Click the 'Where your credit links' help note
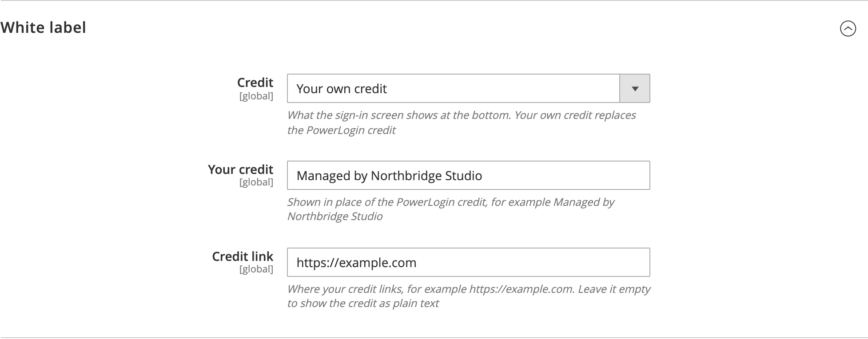 point(469,296)
